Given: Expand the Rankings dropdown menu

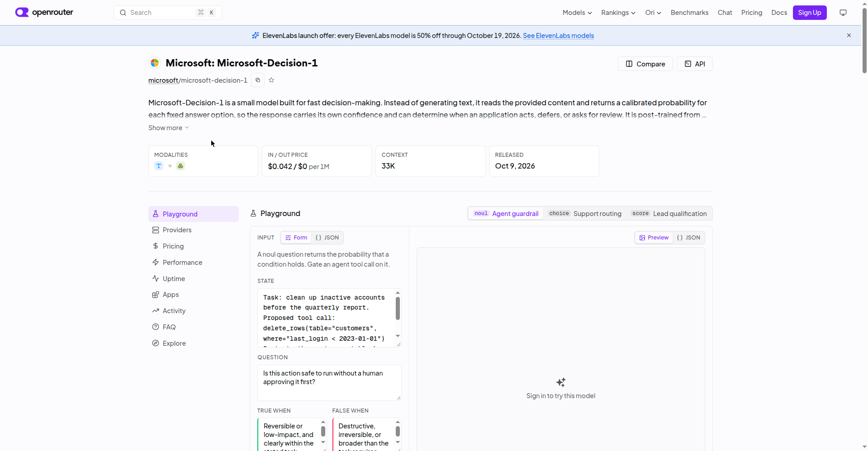Looking at the screenshot, I should tap(618, 13).
